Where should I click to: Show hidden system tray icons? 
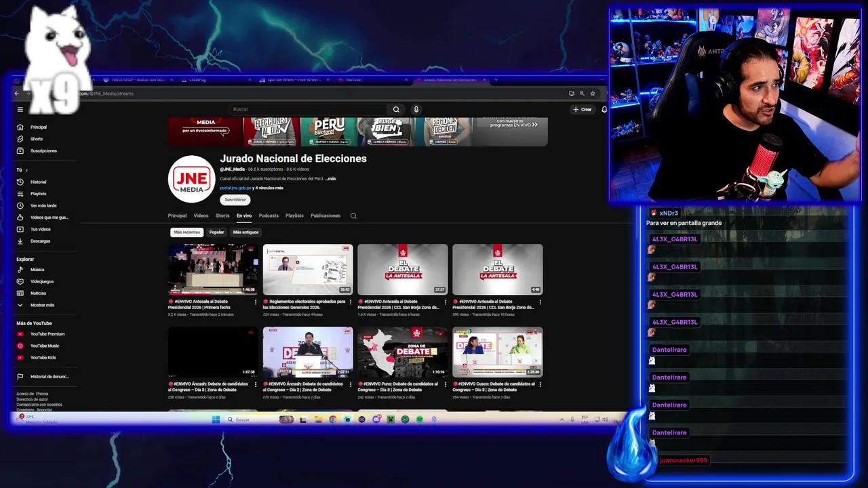(561, 420)
